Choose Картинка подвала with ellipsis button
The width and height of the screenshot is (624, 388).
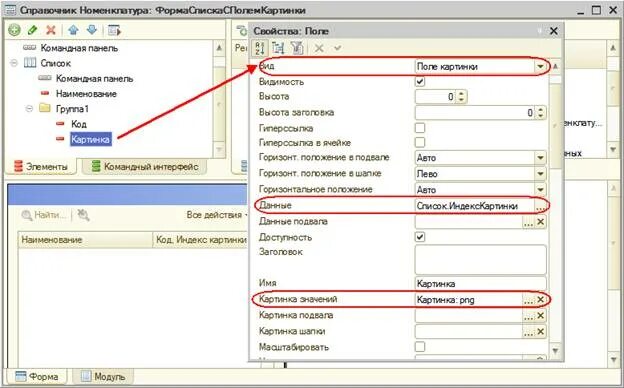(528, 316)
